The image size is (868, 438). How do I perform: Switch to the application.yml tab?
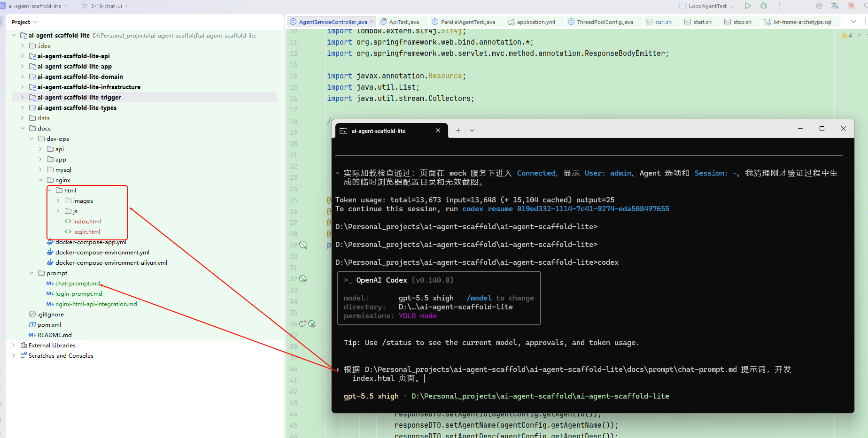click(x=531, y=22)
